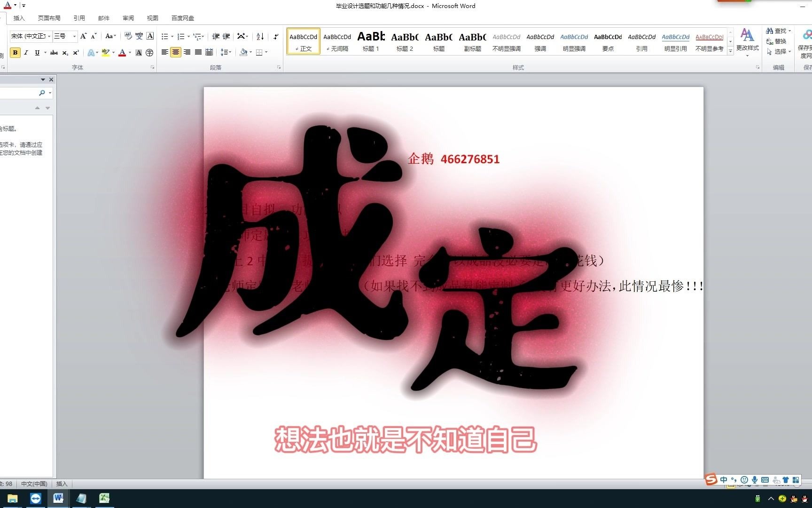
Task: Click the Sogou input method S icon
Action: [711, 479]
